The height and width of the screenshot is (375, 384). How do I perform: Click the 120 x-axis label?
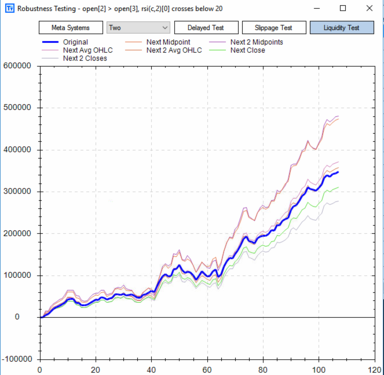pos(375,370)
